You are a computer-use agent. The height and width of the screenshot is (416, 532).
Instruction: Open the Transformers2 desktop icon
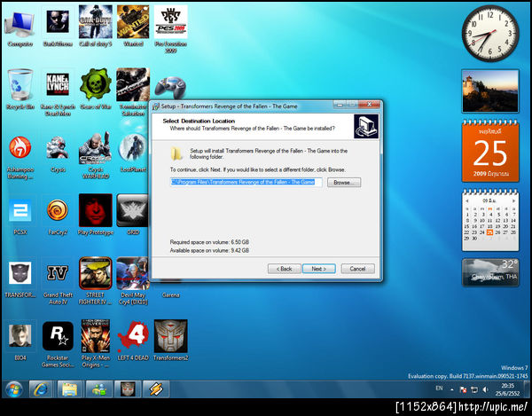tap(170, 341)
